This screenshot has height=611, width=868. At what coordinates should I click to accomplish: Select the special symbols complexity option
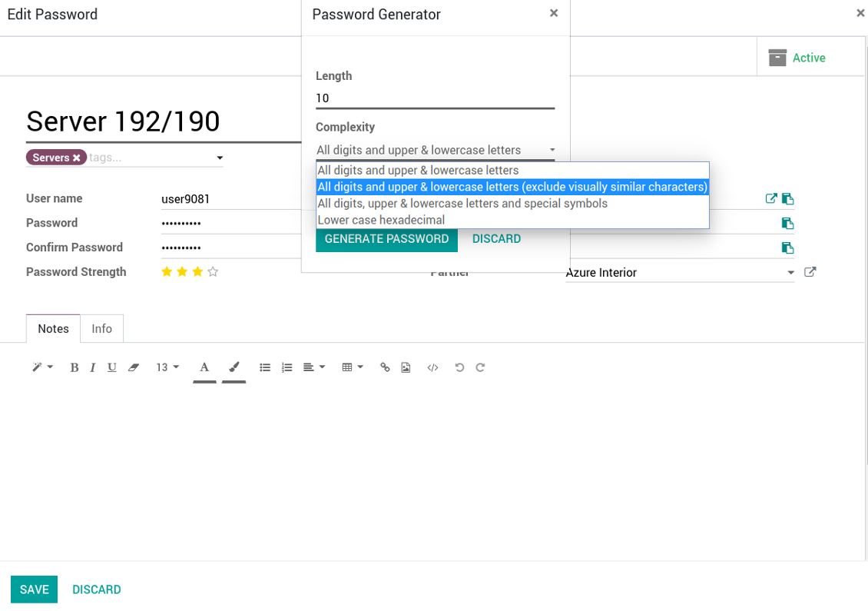[x=512, y=204]
